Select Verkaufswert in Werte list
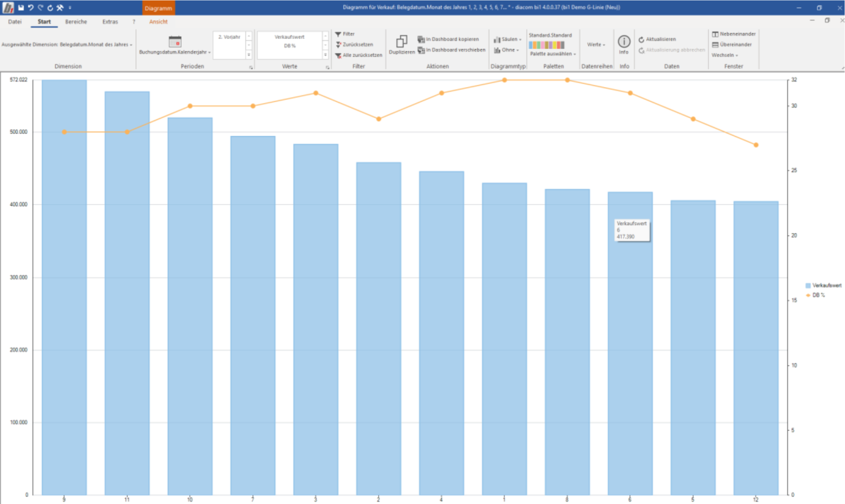Image resolution: width=845 pixels, height=504 pixels. (289, 37)
